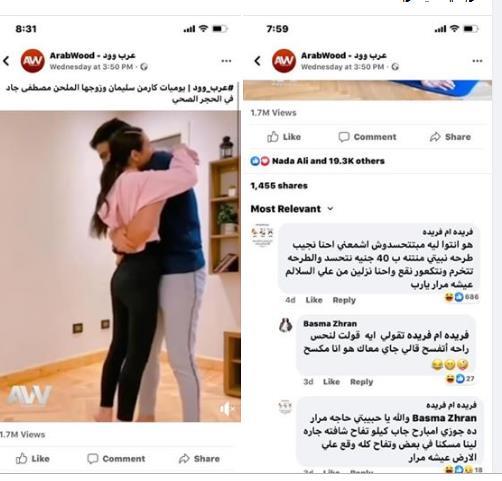The height and width of the screenshot is (481, 502).
Task: Like the post under 1.7M Views on right
Action: click(x=284, y=137)
